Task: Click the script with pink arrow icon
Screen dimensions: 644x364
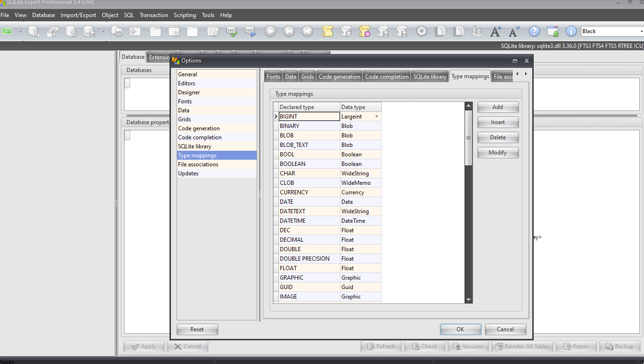Action: [364, 31]
